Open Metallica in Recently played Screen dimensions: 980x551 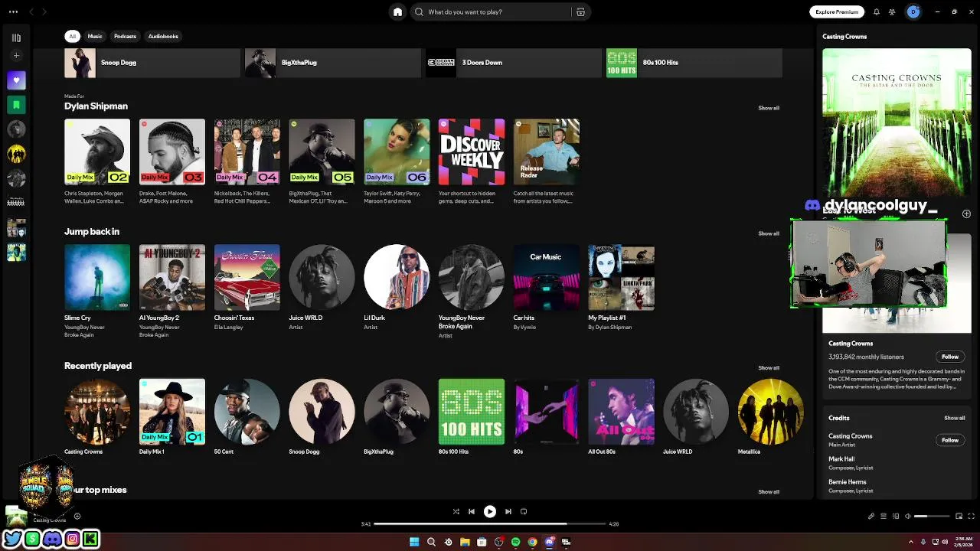pyautogui.click(x=770, y=412)
